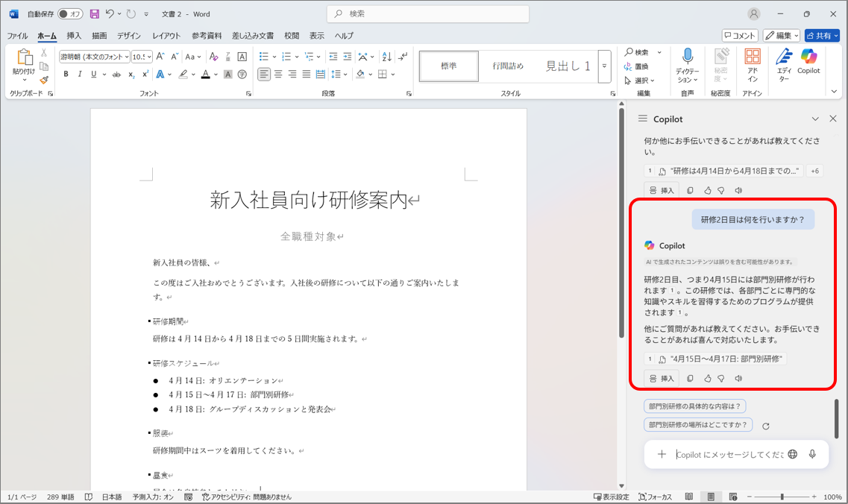Switch to the デザイン (Design) tab
848x504 pixels.
point(129,36)
